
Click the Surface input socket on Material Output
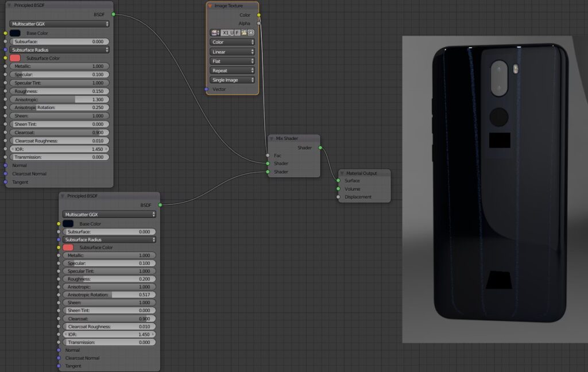point(338,181)
